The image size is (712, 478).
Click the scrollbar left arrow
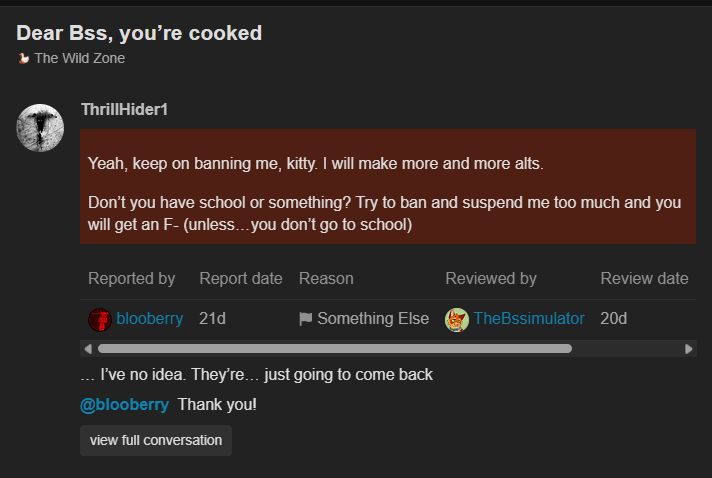tap(88, 349)
